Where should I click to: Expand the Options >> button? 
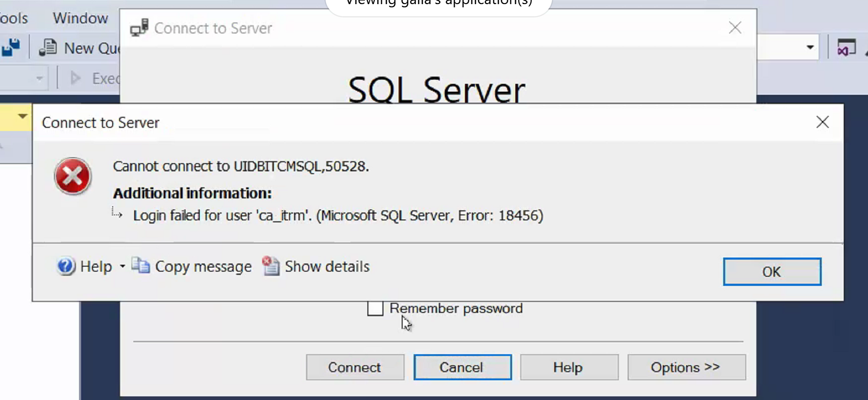tap(686, 367)
